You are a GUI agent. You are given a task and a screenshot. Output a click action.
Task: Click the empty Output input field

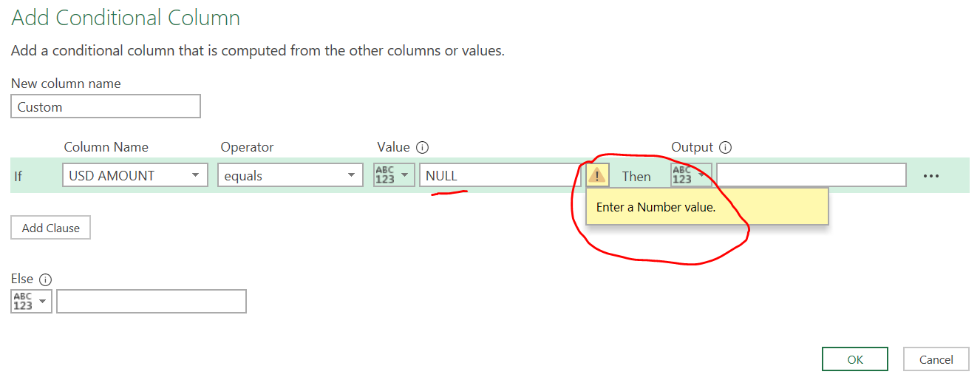point(811,175)
